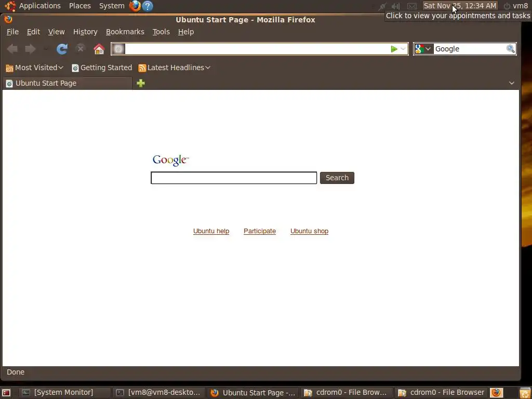Open the Firefox Help menu
Screen dimensions: 532x399
[x=186, y=32]
